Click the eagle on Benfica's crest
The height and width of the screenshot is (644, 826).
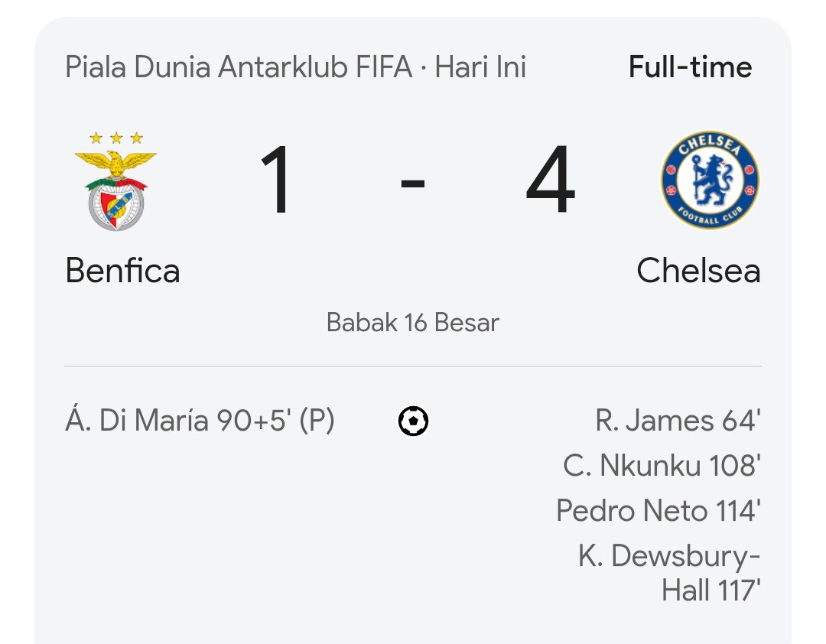tap(116, 163)
